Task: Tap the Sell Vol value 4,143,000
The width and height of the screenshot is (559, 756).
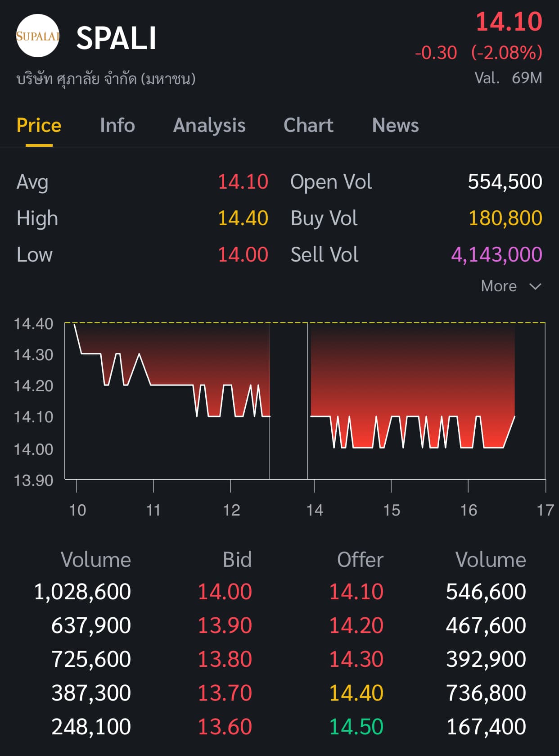Action: (x=497, y=255)
